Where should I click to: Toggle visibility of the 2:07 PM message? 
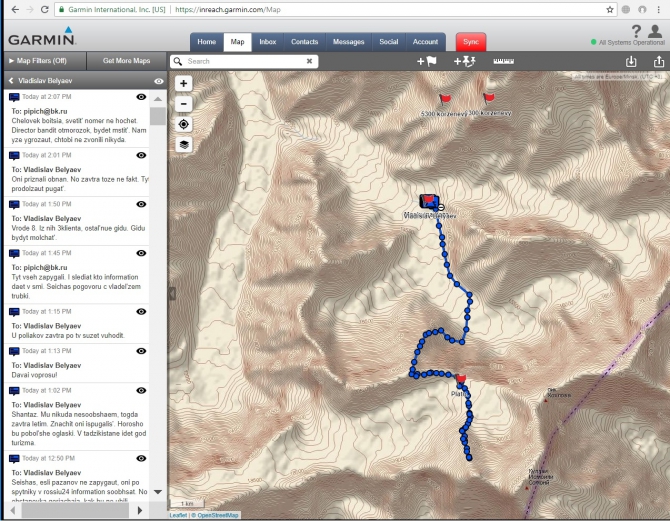coord(141,97)
